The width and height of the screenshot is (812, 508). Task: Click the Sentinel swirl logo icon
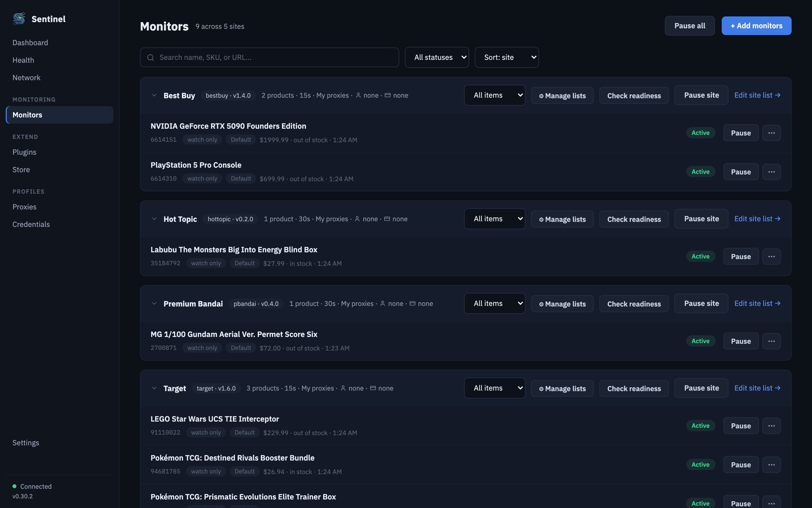tap(19, 19)
